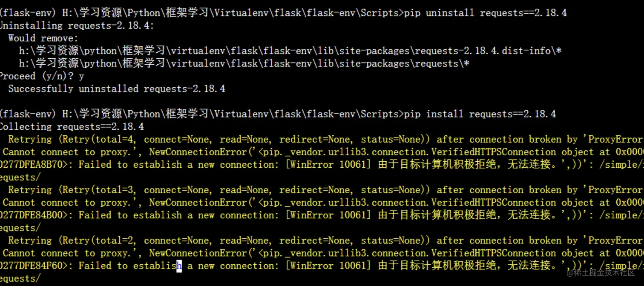Click the pip install requests==2.18.4 command
The height and width of the screenshot is (286, 644).
point(480,114)
